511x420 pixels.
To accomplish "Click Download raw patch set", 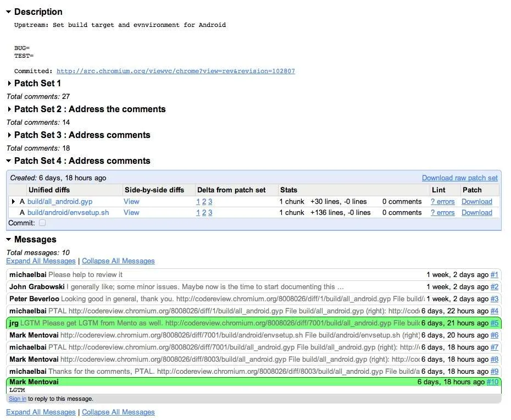I will [459, 178].
